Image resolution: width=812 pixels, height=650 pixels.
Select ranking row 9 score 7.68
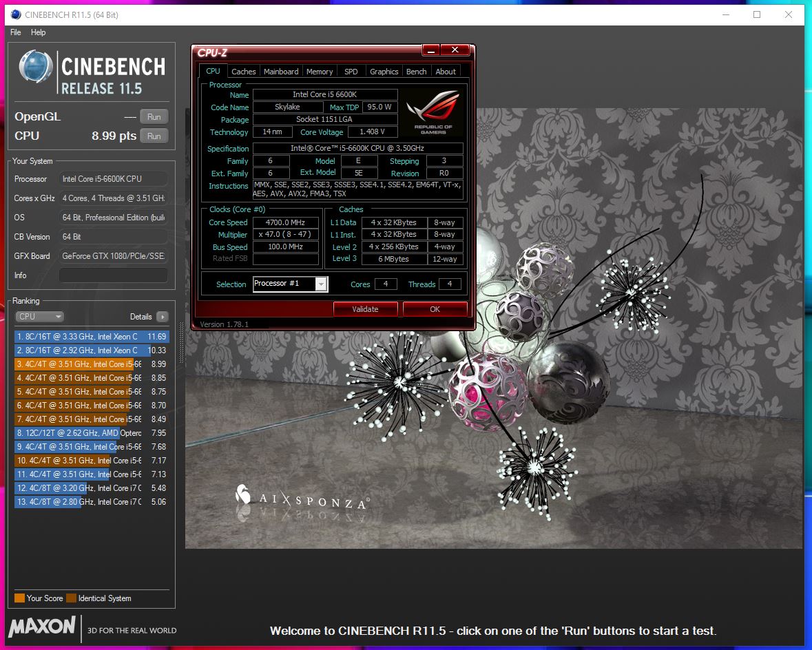92,446
